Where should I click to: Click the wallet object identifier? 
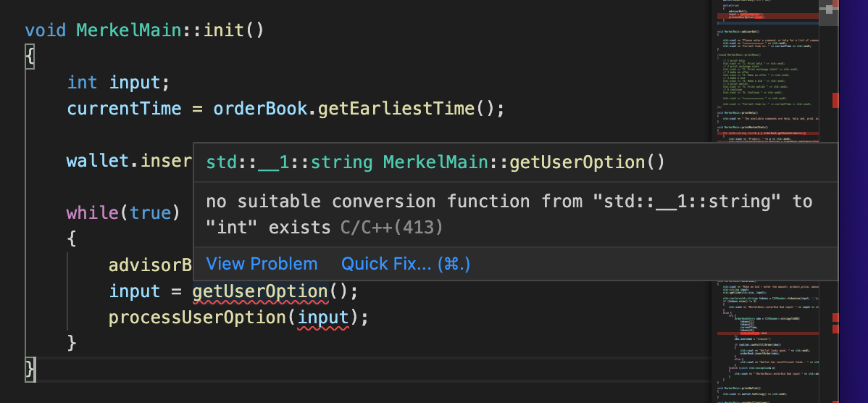point(98,160)
